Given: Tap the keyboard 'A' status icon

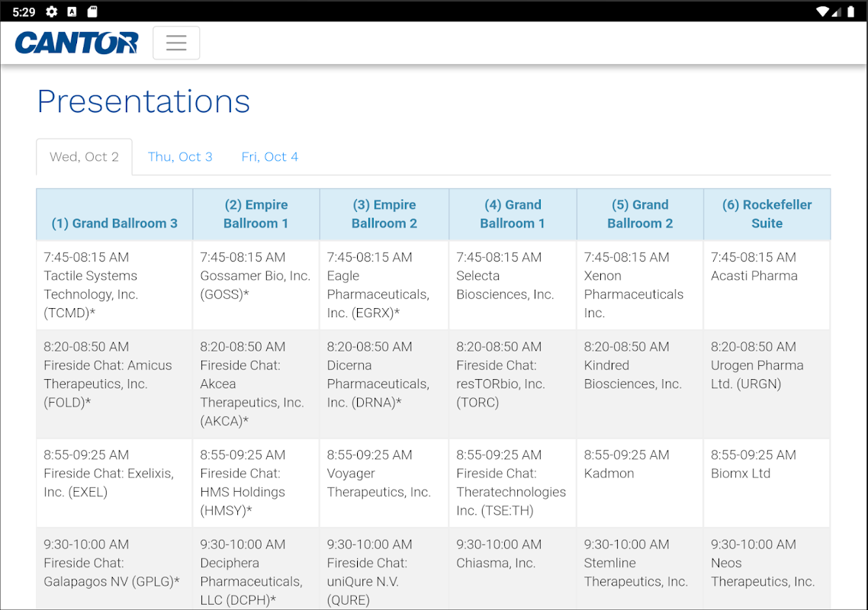Looking at the screenshot, I should (x=72, y=11).
